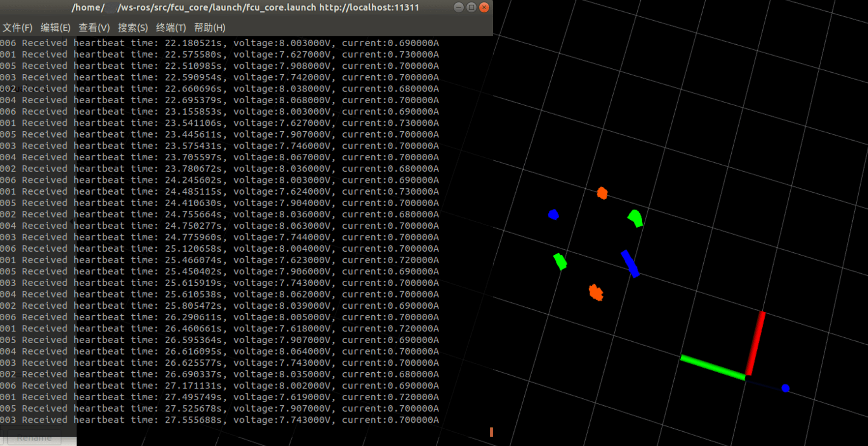This screenshot has width=868, height=446.
Task: Click the elongated blue bar marker
Action: [630, 264]
